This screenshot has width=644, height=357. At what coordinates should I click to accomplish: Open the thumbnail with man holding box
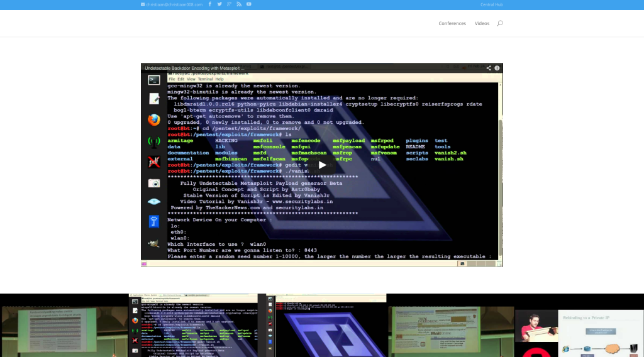[536, 326]
